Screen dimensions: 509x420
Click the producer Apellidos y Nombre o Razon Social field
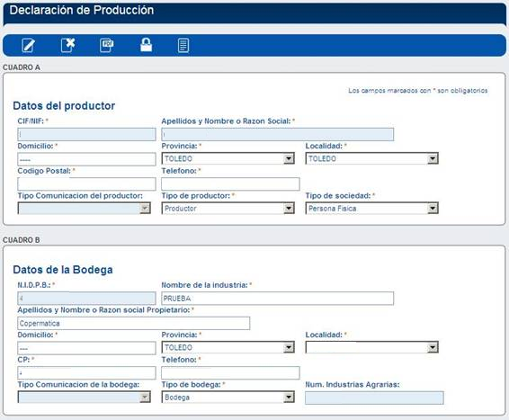pyautogui.click(x=278, y=134)
